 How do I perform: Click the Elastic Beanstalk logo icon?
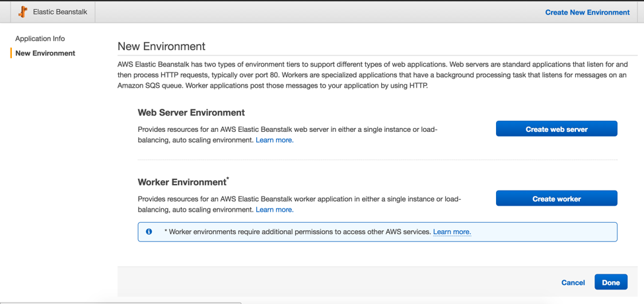pos(23,12)
